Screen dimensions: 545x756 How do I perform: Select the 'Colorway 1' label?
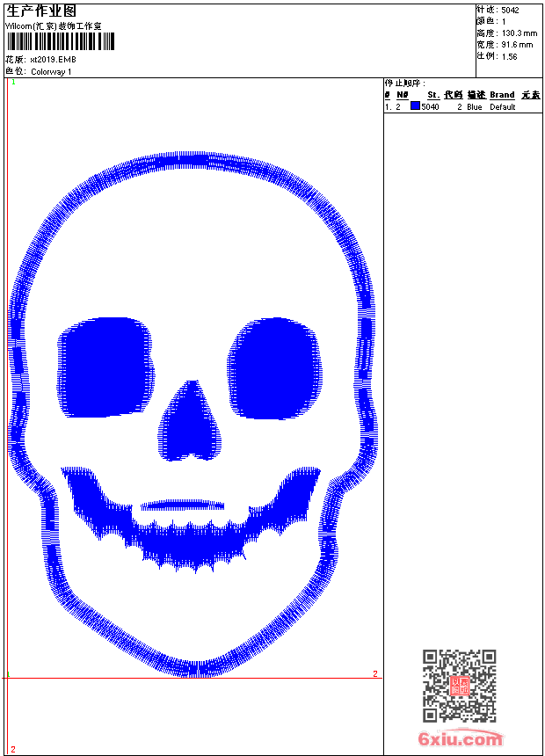51,72
